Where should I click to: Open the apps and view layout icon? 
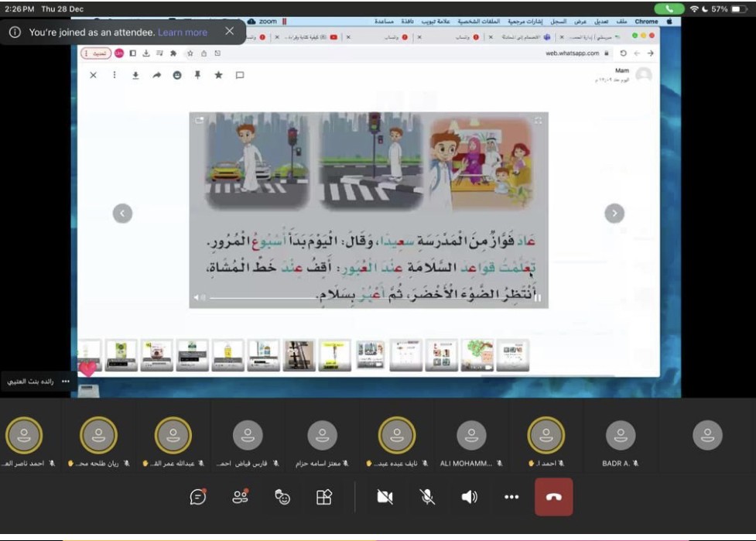[324, 498]
